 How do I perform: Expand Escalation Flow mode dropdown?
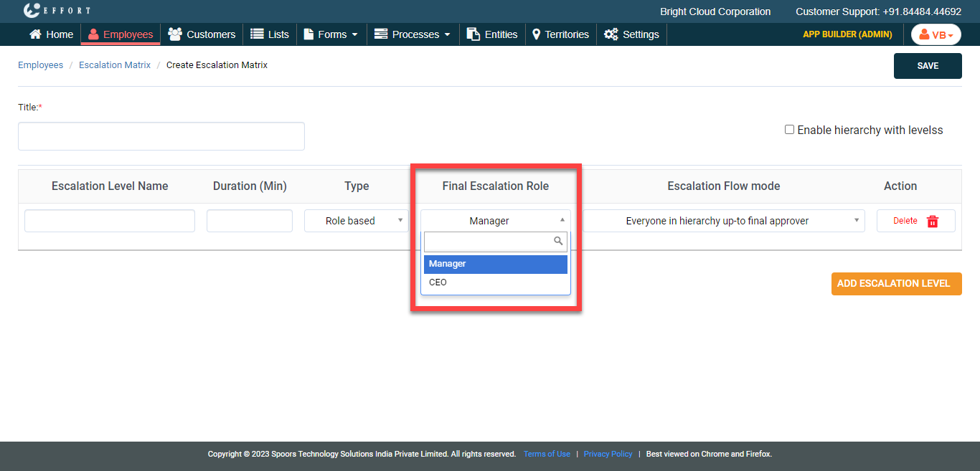point(723,221)
